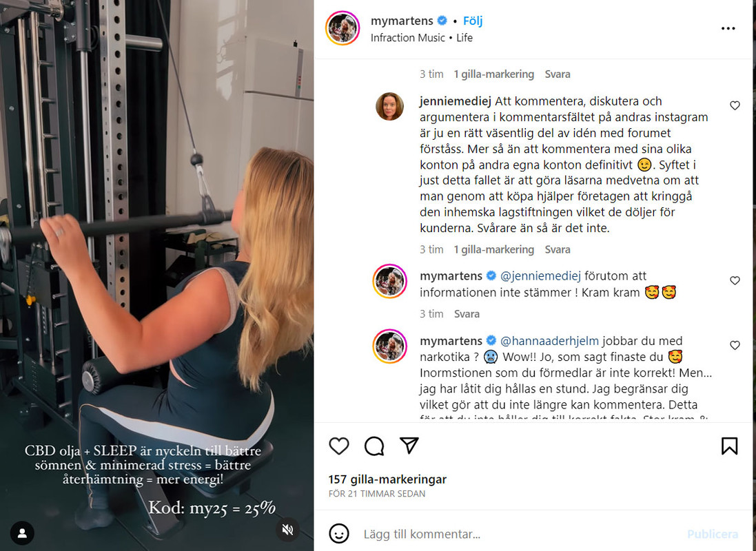View tagged people icon on the video
This screenshot has width=756, height=551.
pos(22,533)
